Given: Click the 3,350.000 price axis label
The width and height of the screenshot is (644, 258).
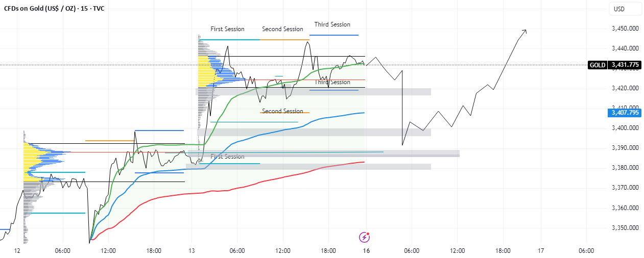Looking at the screenshot, I should 625,228.
